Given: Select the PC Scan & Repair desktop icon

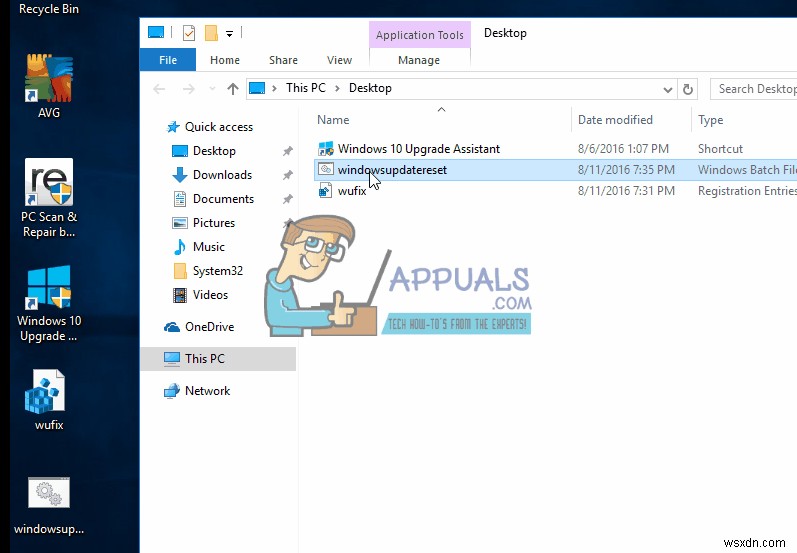Looking at the screenshot, I should tap(49, 182).
